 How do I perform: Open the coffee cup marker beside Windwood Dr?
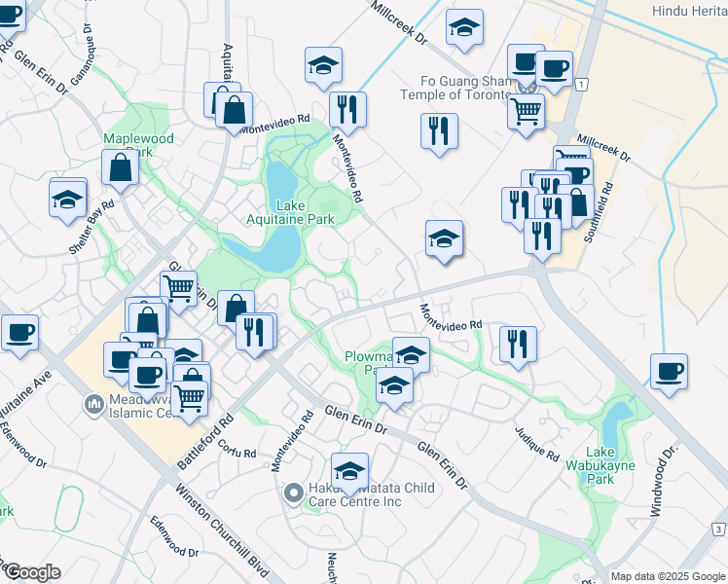[669, 373]
